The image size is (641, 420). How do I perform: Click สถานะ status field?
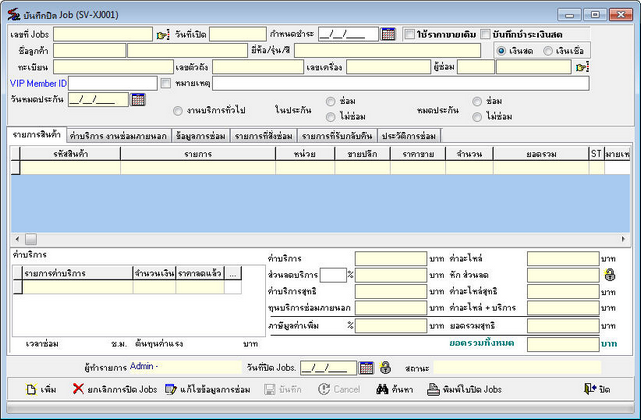[x=517, y=368]
